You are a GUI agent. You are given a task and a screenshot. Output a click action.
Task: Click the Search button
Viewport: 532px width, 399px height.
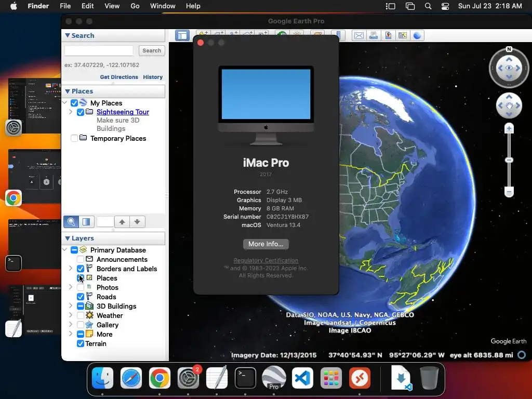click(x=152, y=50)
